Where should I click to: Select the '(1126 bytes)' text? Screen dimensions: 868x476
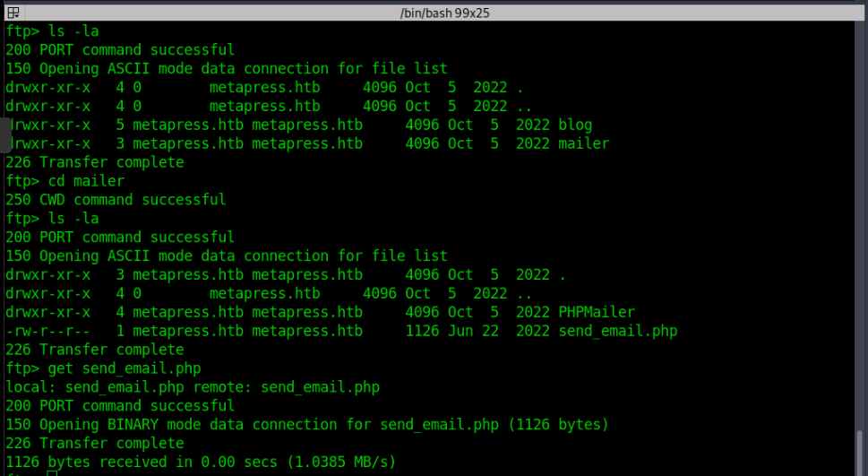(x=558, y=425)
